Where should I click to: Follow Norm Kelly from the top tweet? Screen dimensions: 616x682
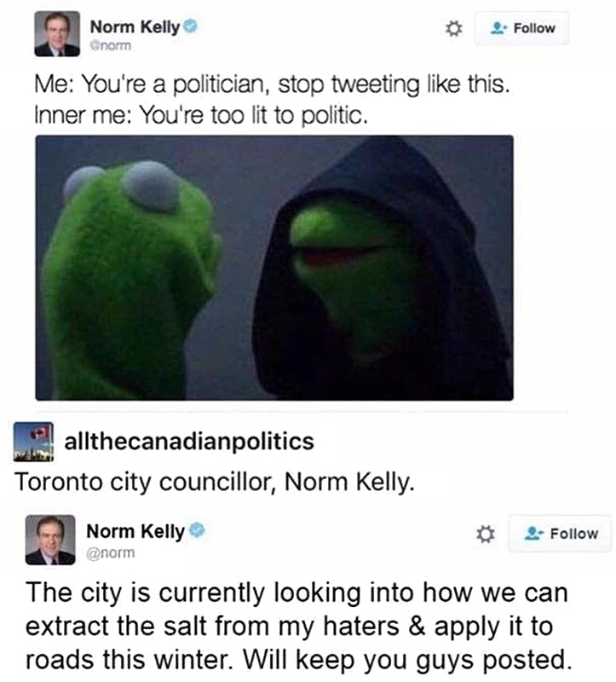522,28
